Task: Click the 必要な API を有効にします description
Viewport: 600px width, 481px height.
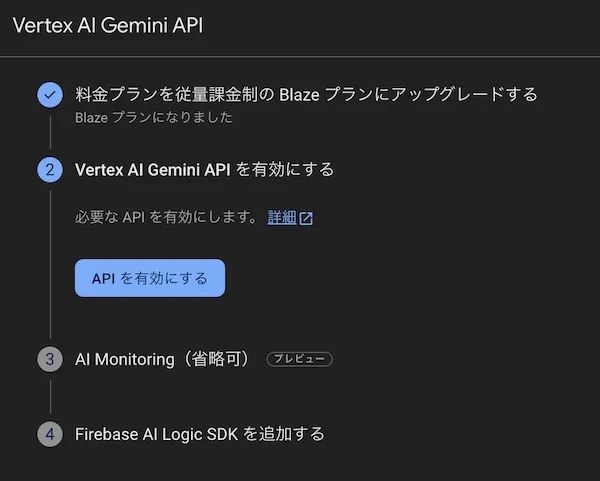Action: pos(167,218)
